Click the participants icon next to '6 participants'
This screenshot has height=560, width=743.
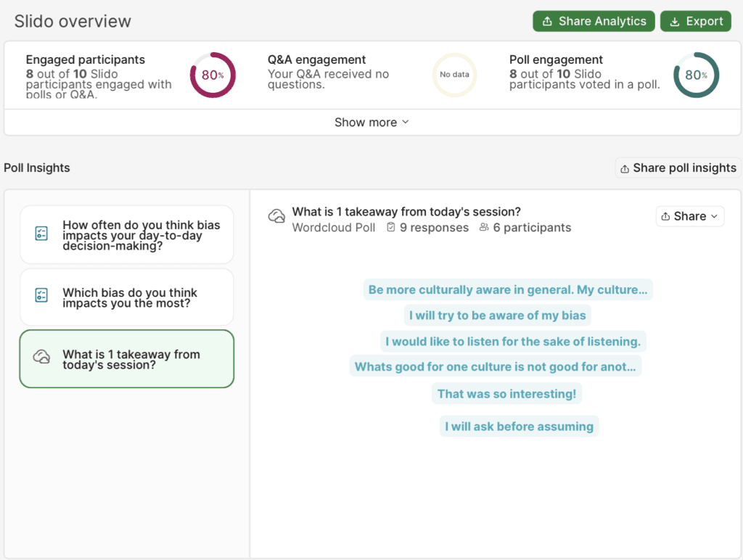(483, 227)
